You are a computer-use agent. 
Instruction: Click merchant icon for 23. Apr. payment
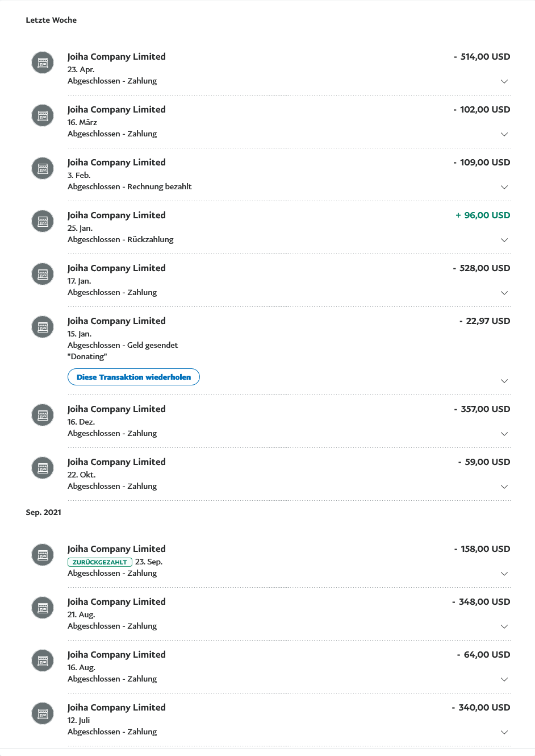click(x=43, y=63)
